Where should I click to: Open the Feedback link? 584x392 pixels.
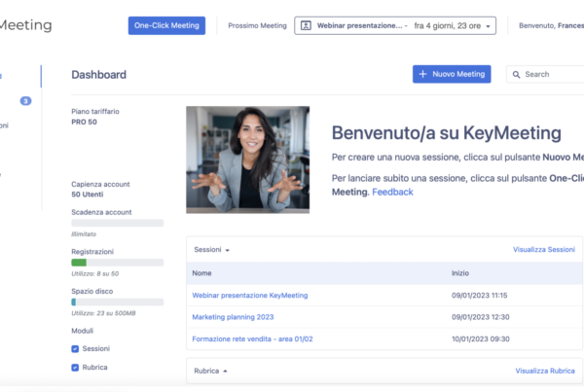392,192
